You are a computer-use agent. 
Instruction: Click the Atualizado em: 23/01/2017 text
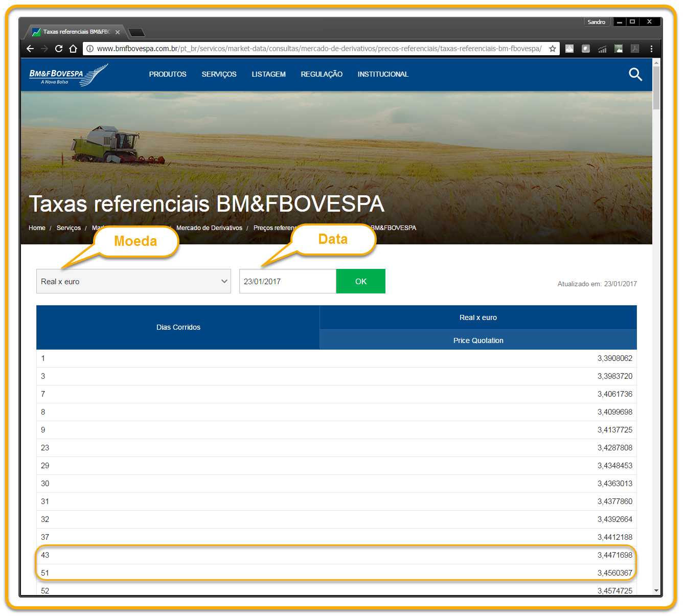597,284
